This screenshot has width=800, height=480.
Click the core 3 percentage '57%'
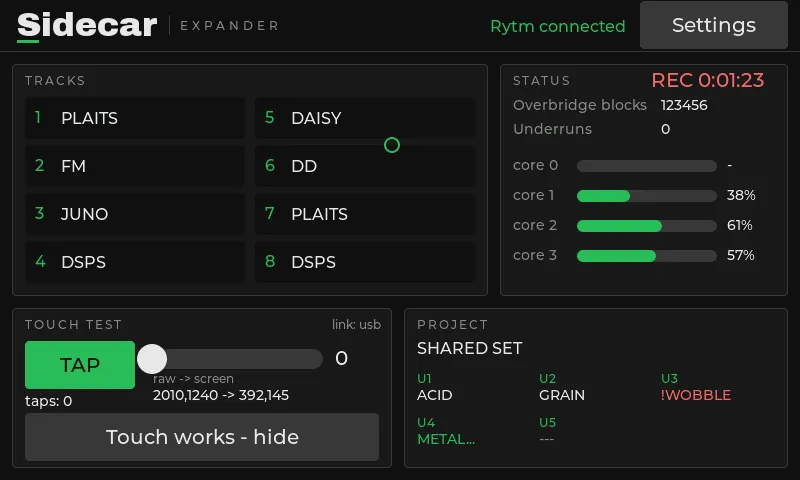click(x=740, y=256)
